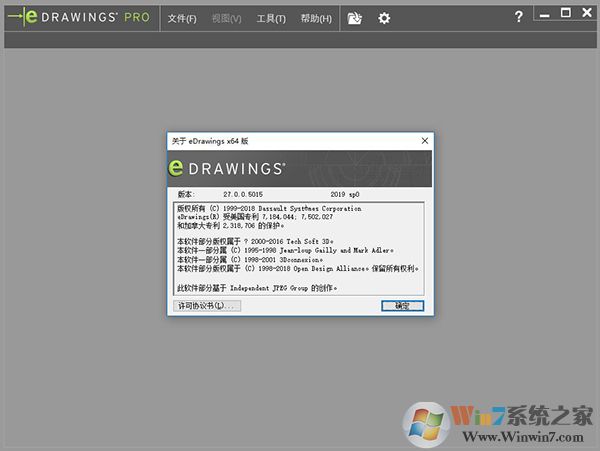600x451 pixels.
Task: Open the 工具(T) menu
Action: (x=271, y=18)
